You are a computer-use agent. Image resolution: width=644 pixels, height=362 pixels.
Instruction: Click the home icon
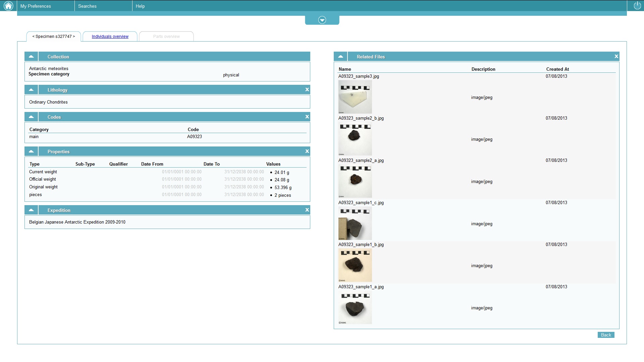(x=8, y=6)
